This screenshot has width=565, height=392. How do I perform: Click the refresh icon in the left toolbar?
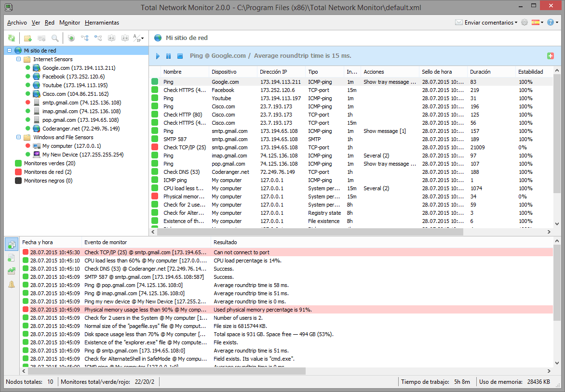[12, 38]
